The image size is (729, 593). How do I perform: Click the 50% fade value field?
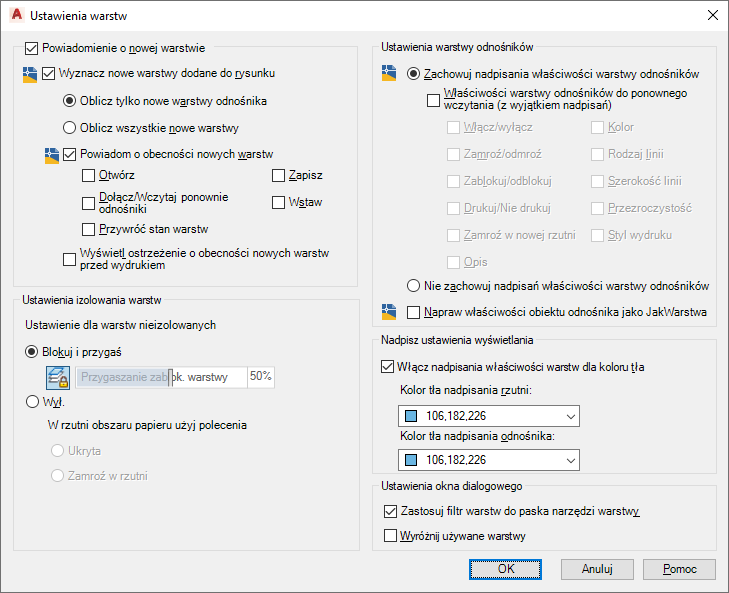coord(260,377)
